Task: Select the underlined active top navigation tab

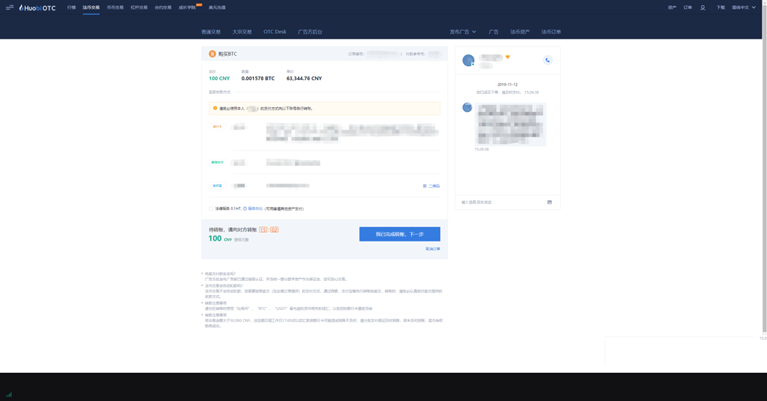Action: coord(91,8)
